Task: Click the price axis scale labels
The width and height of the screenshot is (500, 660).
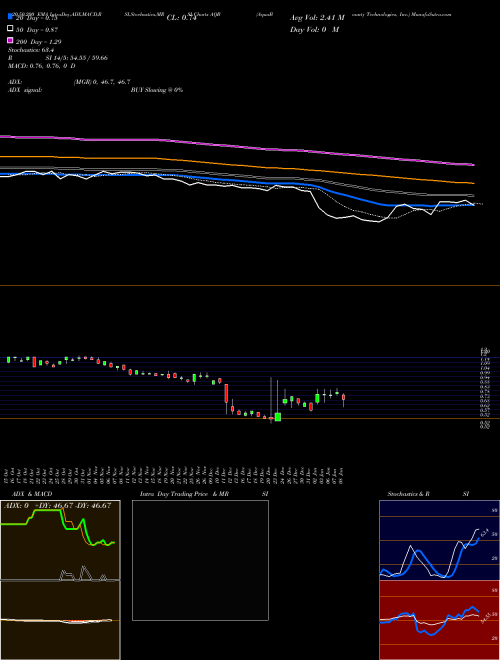Action: click(x=485, y=387)
